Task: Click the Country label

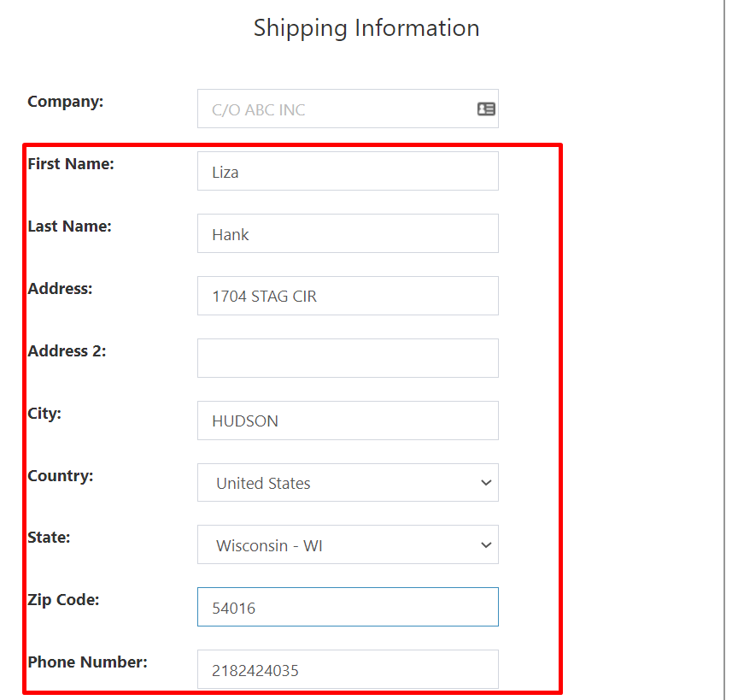Action: [61, 476]
